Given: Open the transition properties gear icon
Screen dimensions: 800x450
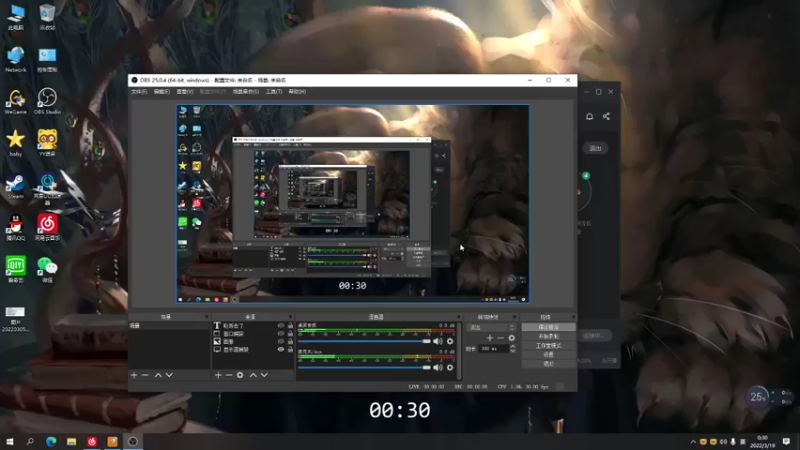Looking at the screenshot, I should pyautogui.click(x=512, y=338).
